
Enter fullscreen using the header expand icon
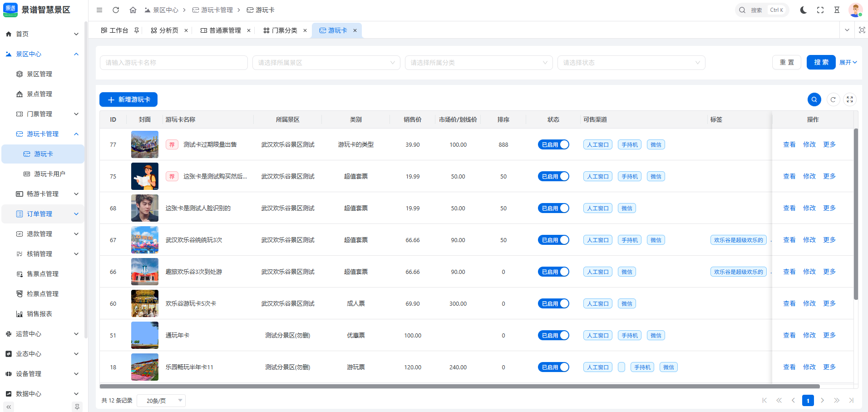(820, 10)
